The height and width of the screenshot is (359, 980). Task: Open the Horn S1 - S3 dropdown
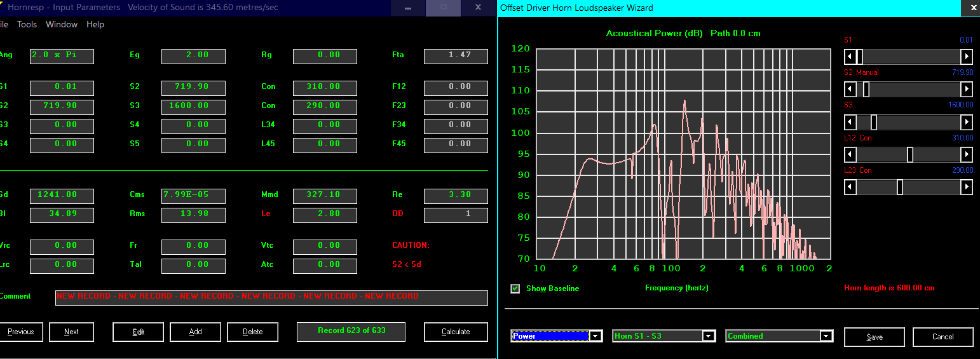pos(709,336)
